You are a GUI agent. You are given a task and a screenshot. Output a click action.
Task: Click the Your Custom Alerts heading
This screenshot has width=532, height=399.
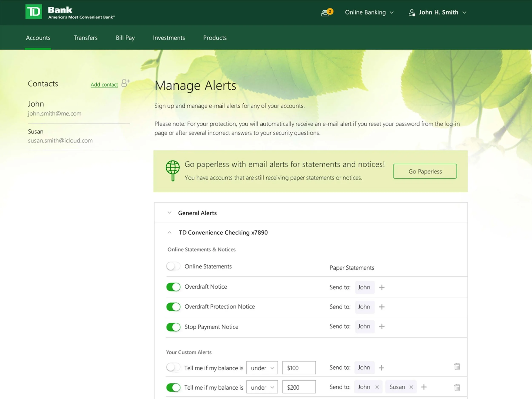click(189, 352)
